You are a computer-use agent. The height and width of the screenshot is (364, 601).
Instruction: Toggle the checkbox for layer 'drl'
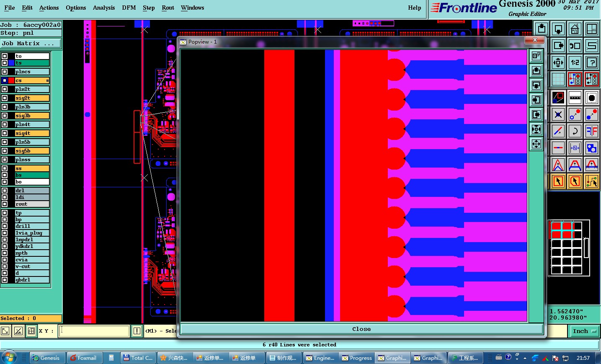pos(5,191)
